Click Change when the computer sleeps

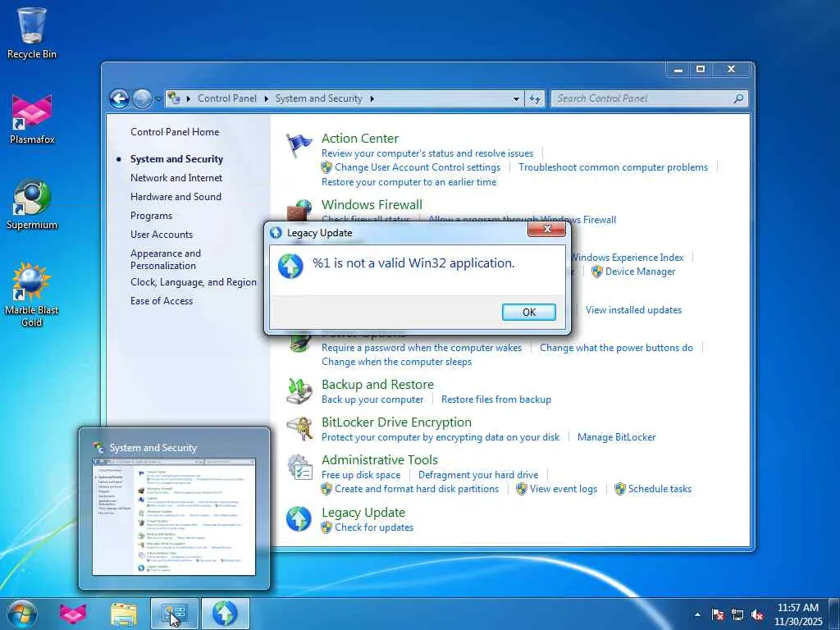(396, 362)
